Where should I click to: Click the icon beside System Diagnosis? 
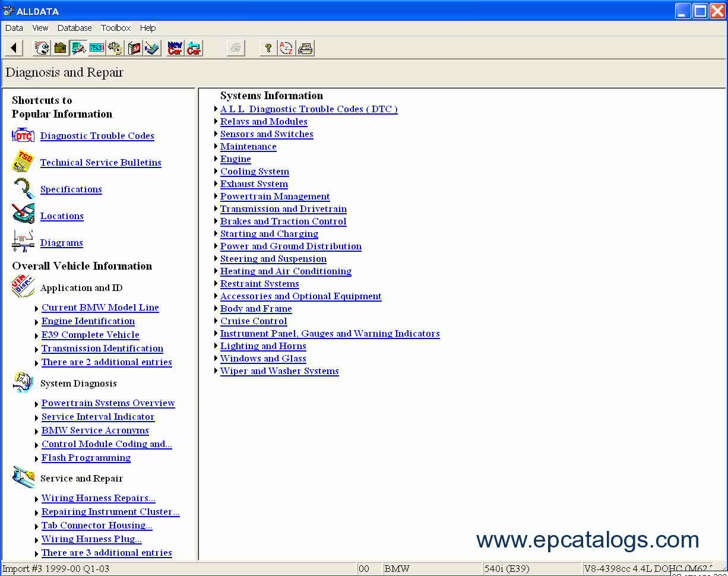pyautogui.click(x=23, y=383)
